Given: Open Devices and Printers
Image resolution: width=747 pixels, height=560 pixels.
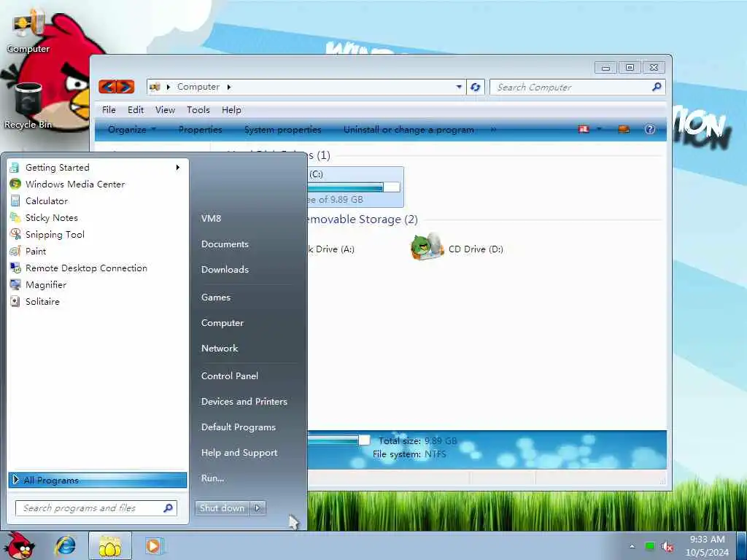Looking at the screenshot, I should pyautogui.click(x=244, y=402).
